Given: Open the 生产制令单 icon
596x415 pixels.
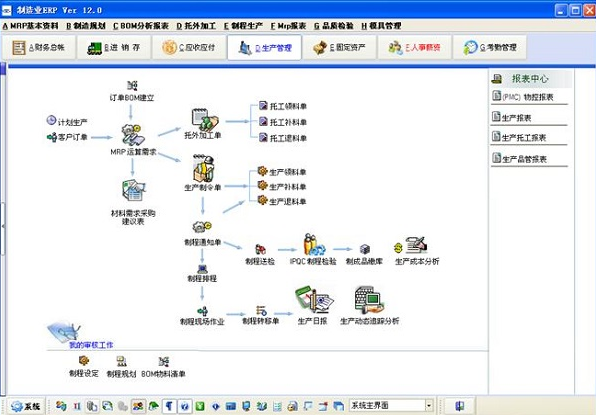Looking at the screenshot, I should pos(204,168).
